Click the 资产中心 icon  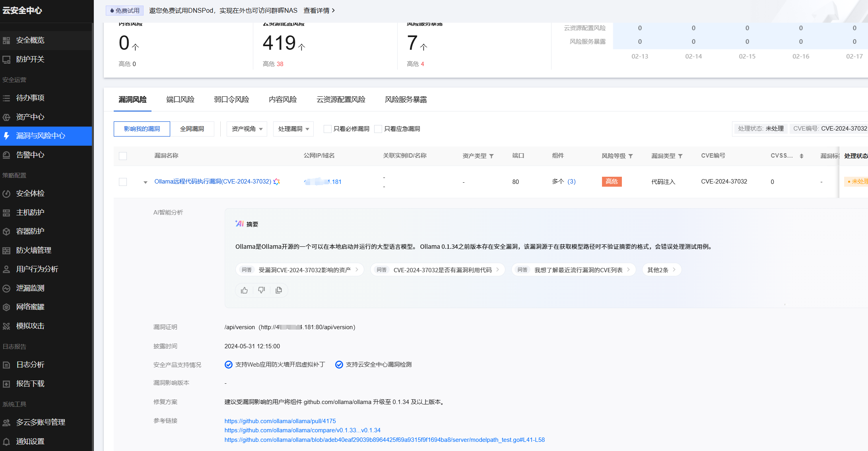coord(6,117)
